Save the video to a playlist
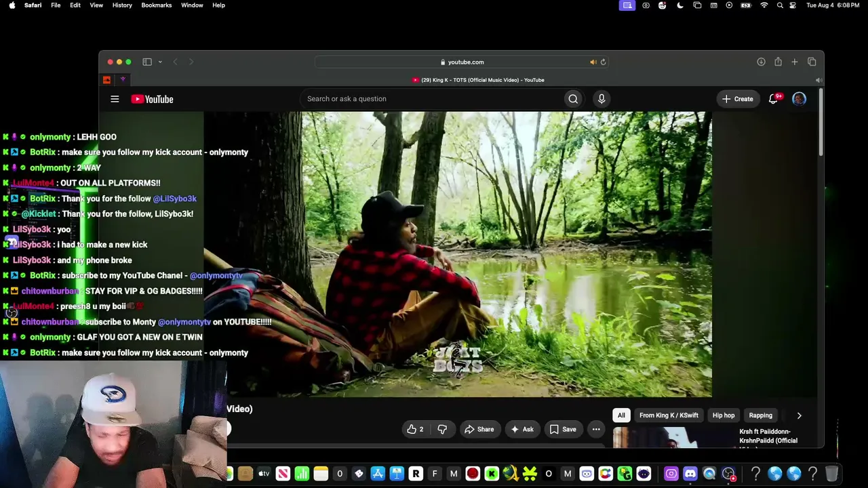This screenshot has width=868, height=488. [563, 429]
